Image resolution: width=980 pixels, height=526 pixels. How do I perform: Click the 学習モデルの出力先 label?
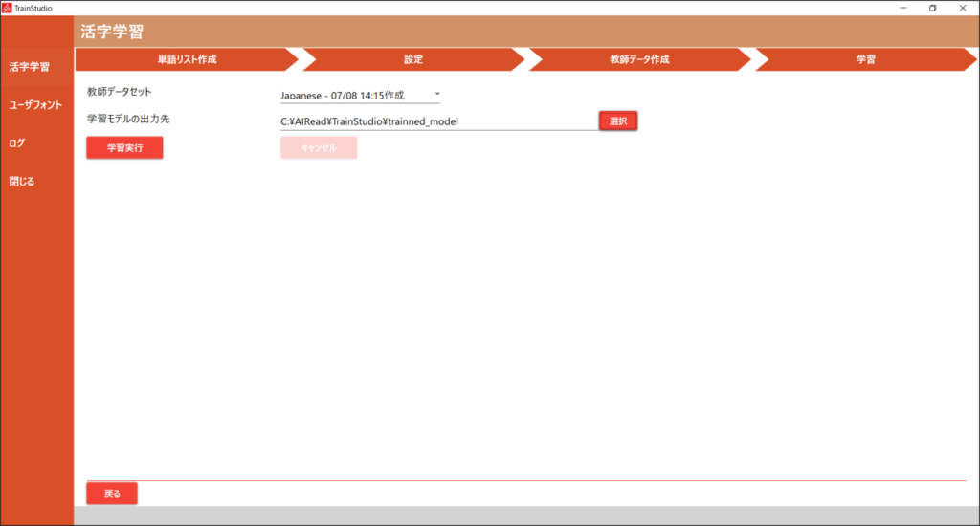tap(128, 119)
